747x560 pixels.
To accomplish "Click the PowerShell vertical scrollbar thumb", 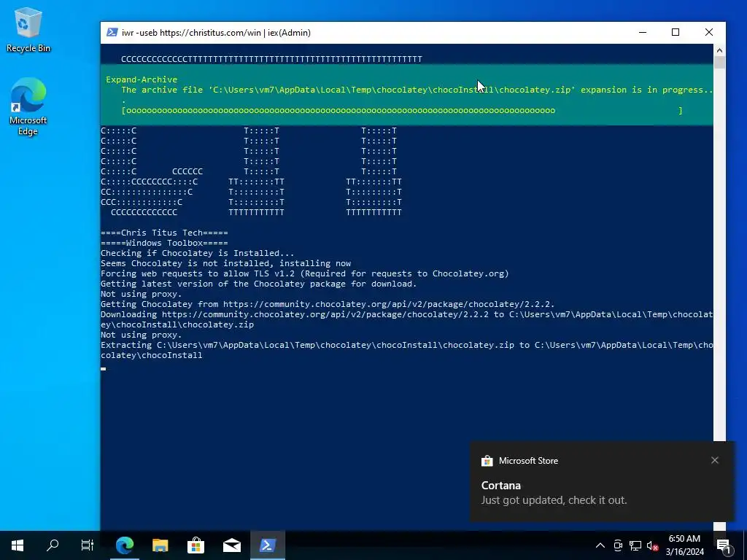I will point(719,63).
